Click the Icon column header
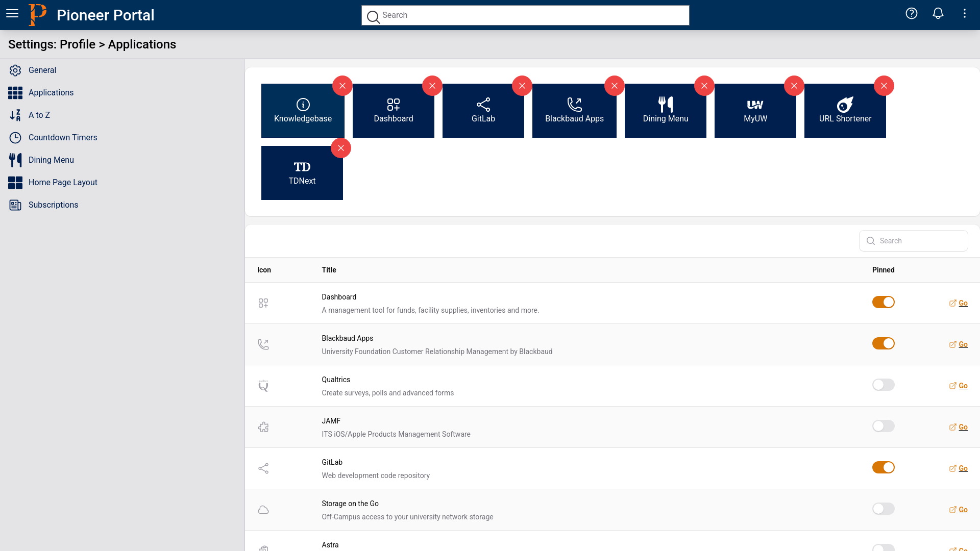The image size is (980, 551). click(264, 270)
